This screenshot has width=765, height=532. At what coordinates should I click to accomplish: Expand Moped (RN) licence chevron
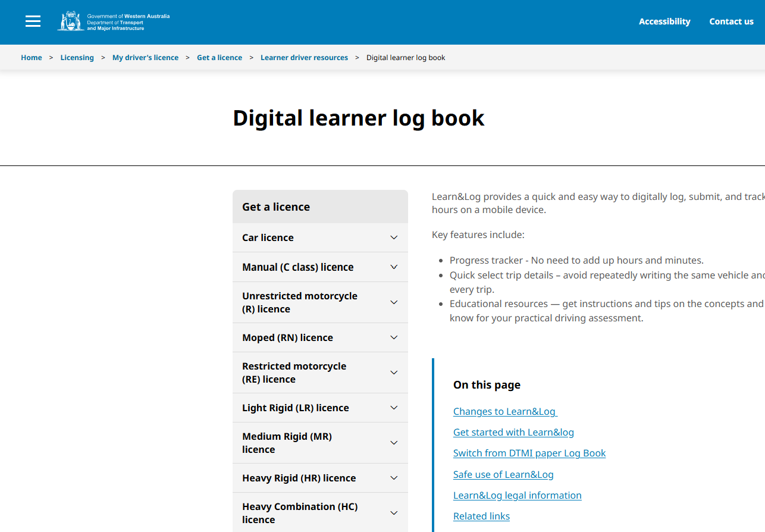[x=394, y=337]
